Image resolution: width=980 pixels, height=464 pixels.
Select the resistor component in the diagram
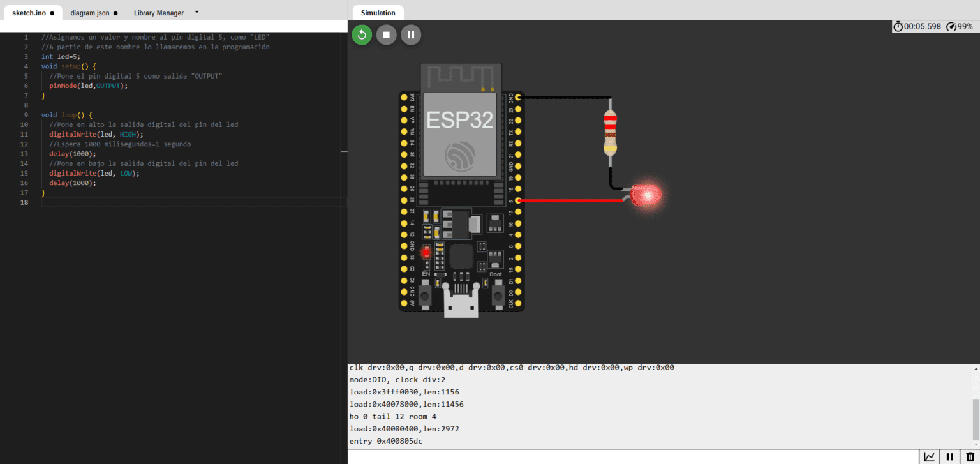click(610, 132)
